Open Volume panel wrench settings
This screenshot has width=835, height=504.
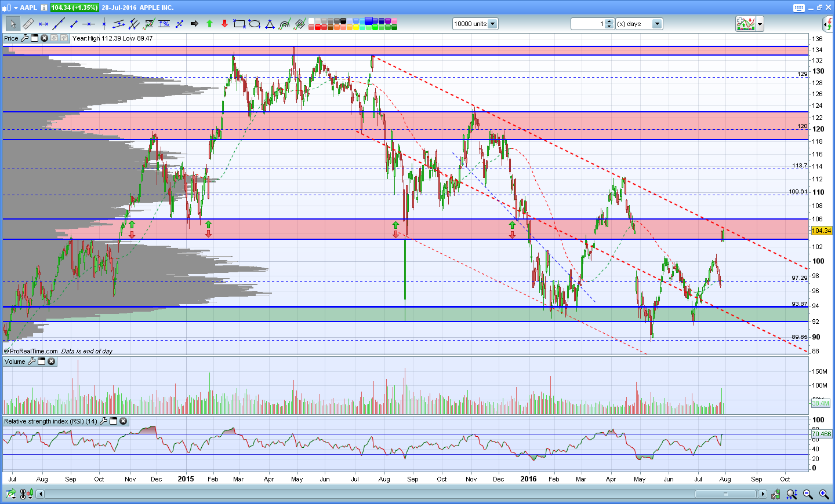31,361
